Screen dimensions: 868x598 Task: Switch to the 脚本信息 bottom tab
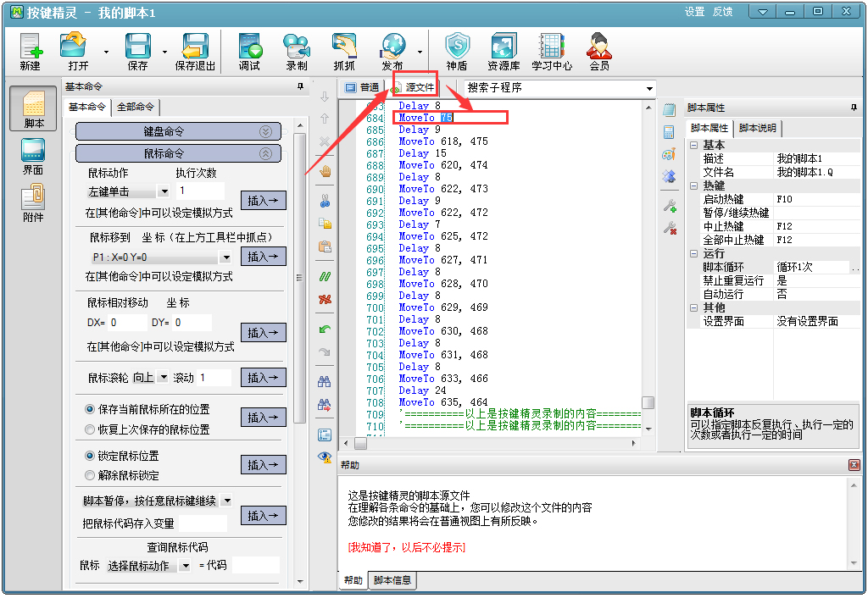[392, 580]
